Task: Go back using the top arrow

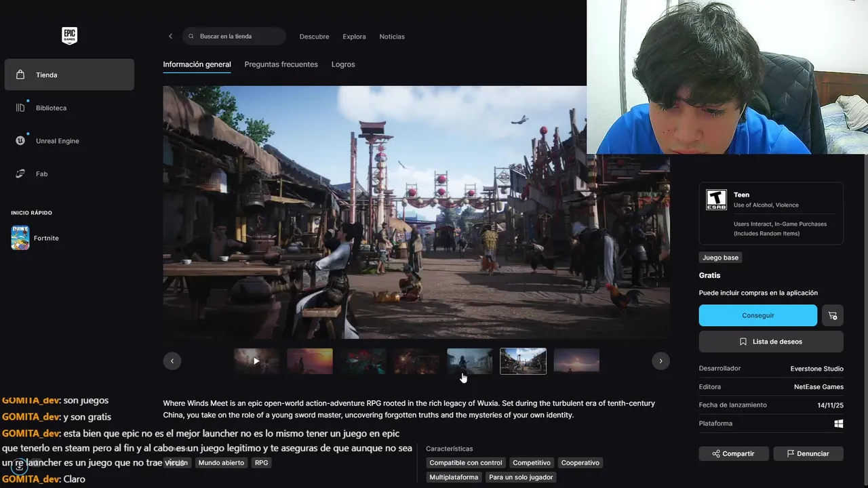Action: click(170, 37)
